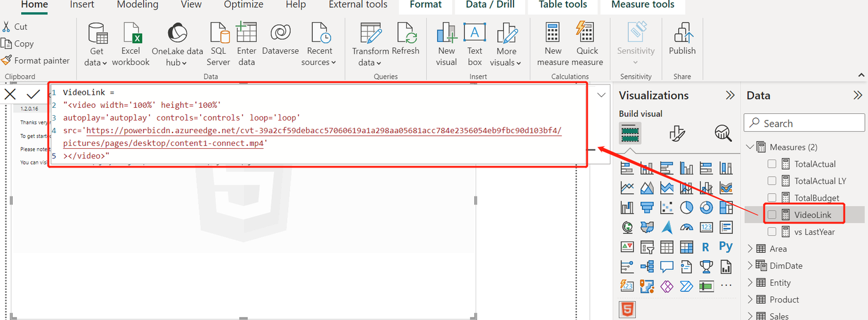Create a New measure
This screenshot has height=320, width=868.
pos(553,45)
